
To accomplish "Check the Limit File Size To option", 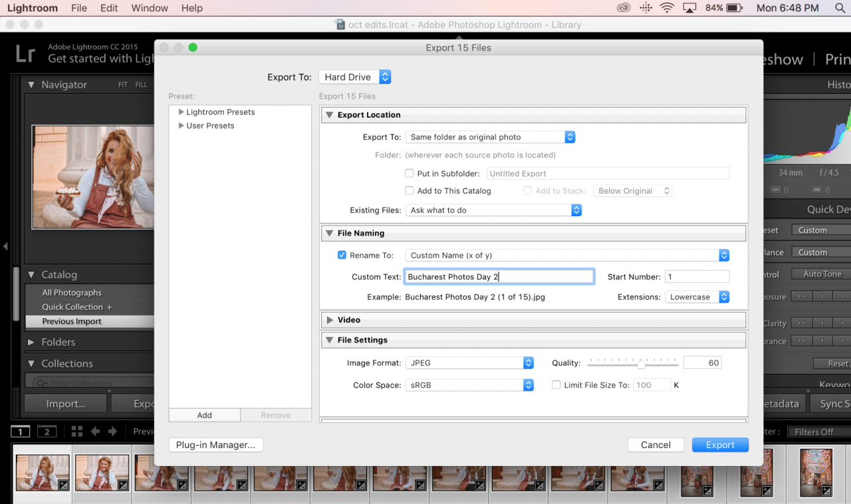I will pyautogui.click(x=556, y=384).
